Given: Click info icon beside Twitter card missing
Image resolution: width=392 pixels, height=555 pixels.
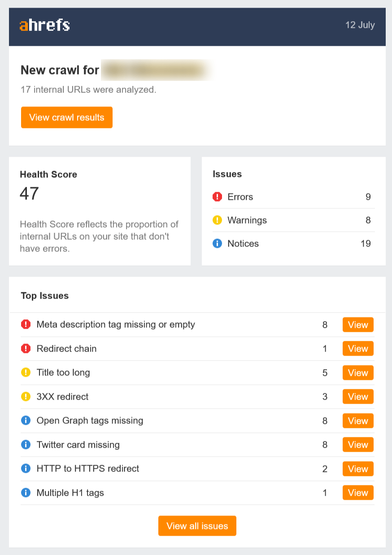Looking at the screenshot, I should 26,445.
